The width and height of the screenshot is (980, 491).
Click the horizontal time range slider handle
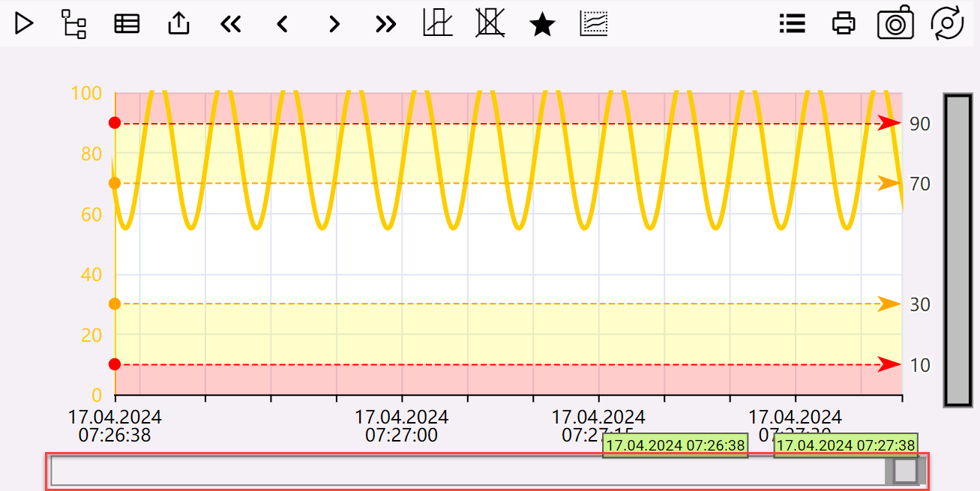pyautogui.click(x=906, y=471)
